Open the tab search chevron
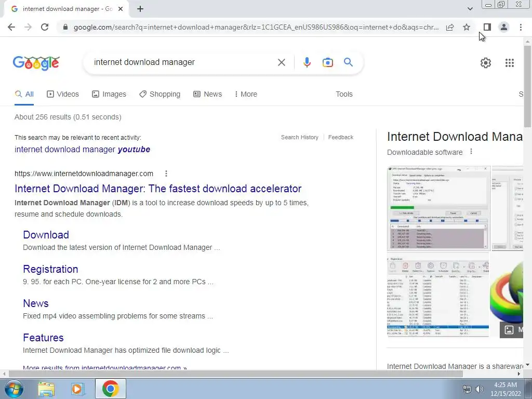 tap(470, 9)
